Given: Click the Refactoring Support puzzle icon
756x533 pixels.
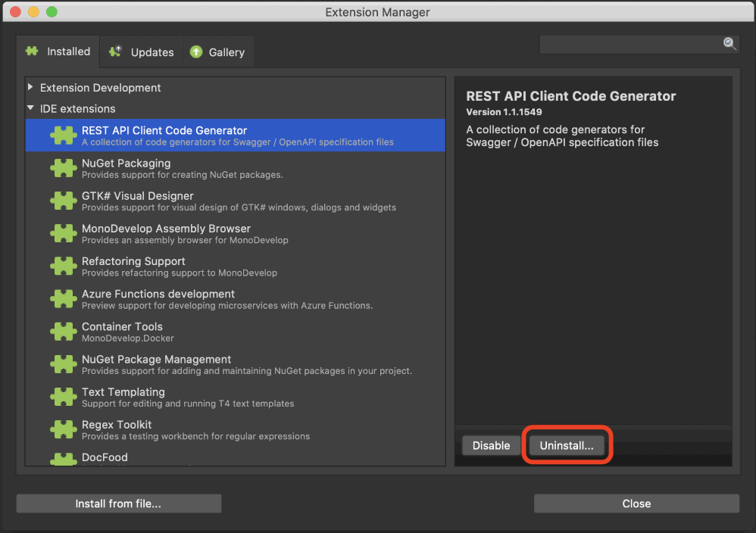Looking at the screenshot, I should (63, 266).
